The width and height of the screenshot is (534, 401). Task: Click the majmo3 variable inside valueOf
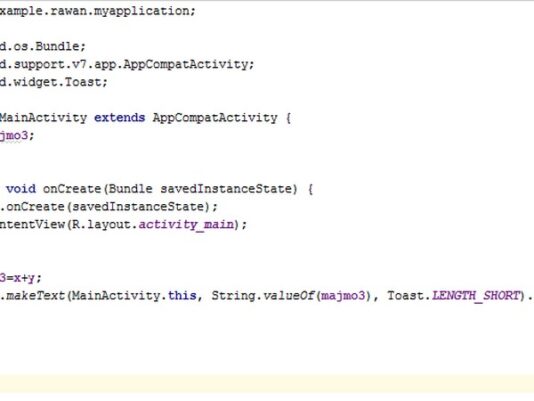[343, 295]
